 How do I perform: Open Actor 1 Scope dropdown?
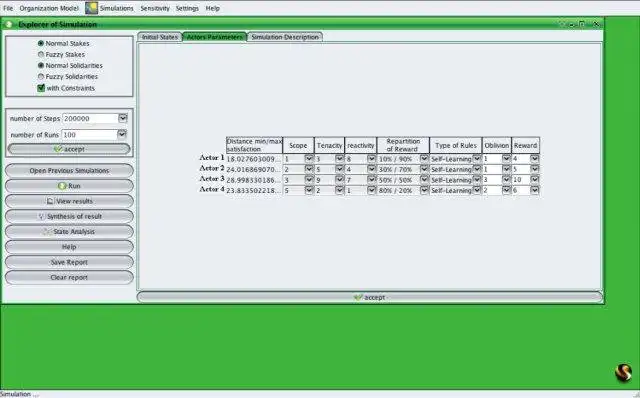pyautogui.click(x=309, y=159)
